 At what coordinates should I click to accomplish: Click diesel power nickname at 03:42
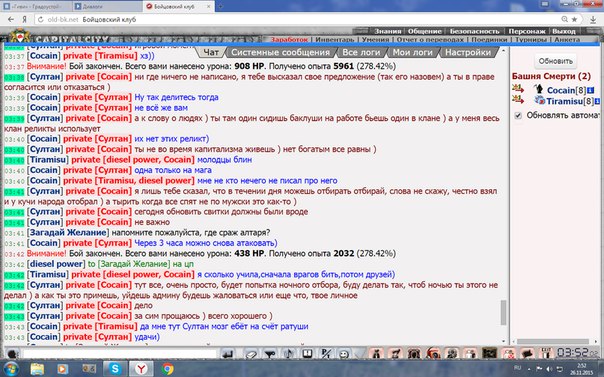(x=56, y=264)
